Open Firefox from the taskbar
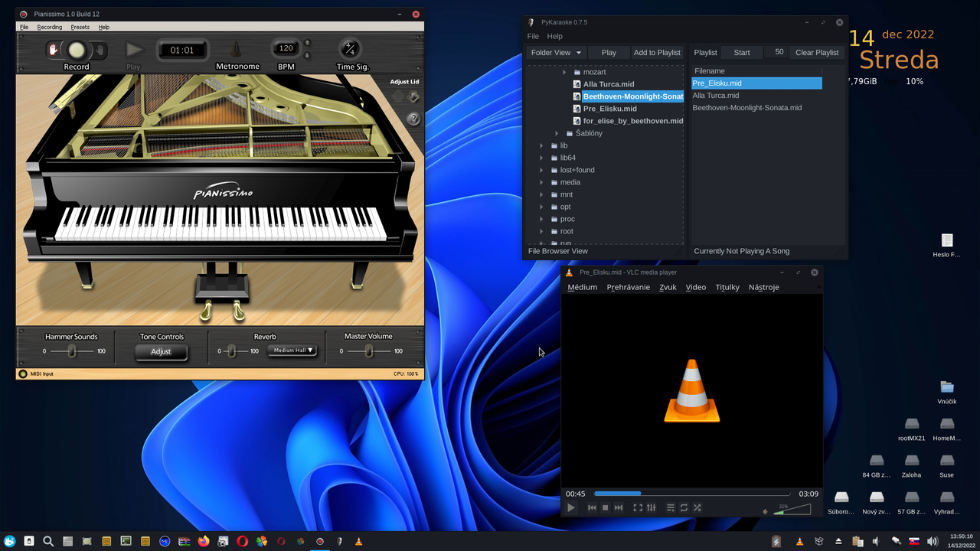The width and height of the screenshot is (980, 551). [x=203, y=541]
